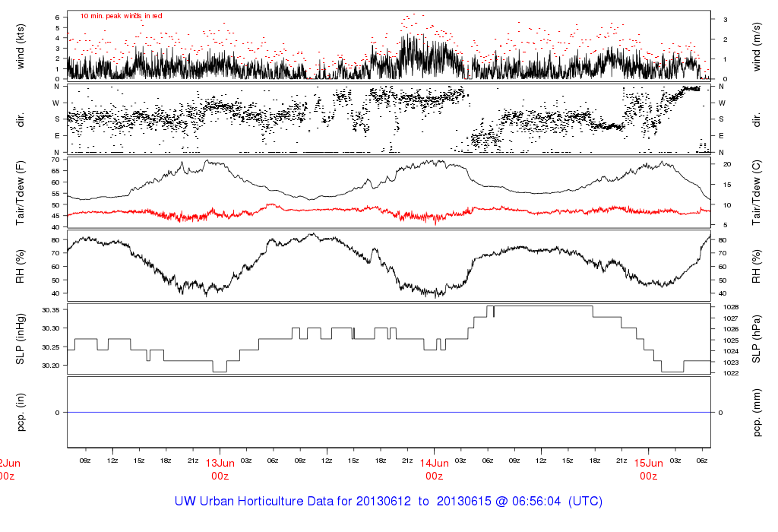
Task: Select the "wind (m/s)" axis label
Action: (757, 44)
